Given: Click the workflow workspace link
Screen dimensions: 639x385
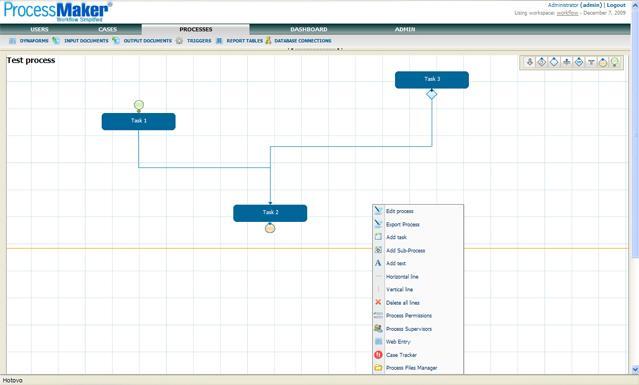Looking at the screenshot, I should pyautogui.click(x=567, y=13).
